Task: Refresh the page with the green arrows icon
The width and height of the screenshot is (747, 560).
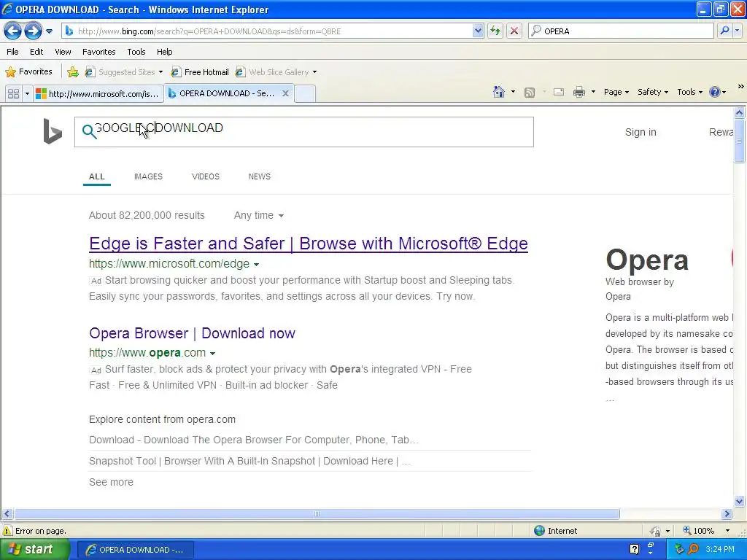Action: (x=495, y=31)
